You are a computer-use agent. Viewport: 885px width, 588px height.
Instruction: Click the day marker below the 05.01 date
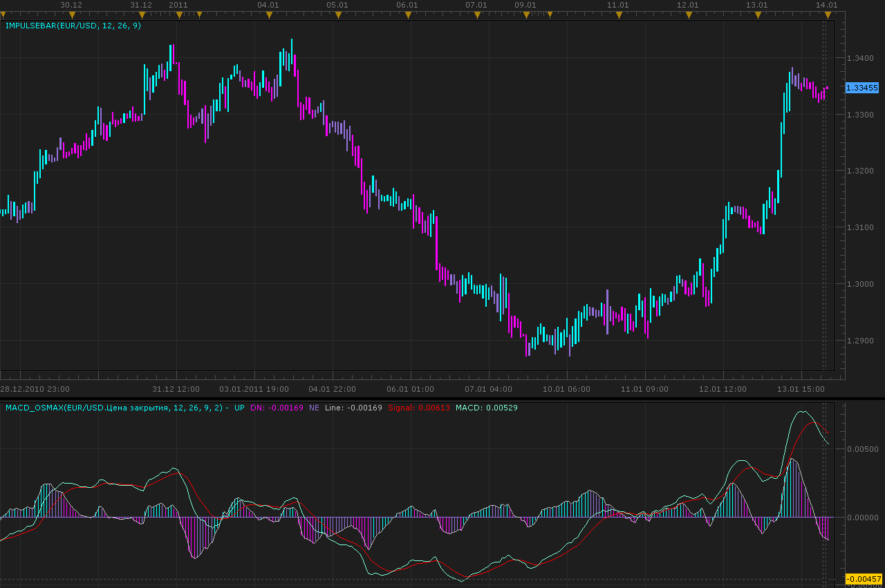(x=337, y=14)
